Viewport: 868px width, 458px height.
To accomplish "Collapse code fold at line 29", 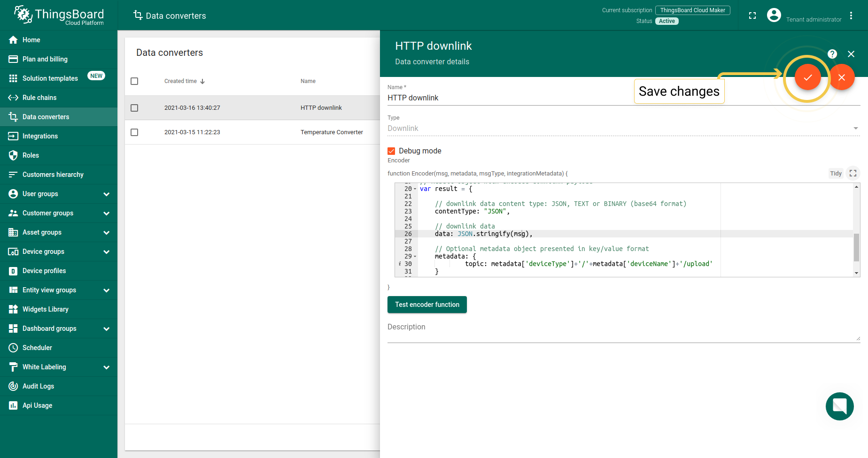I will tap(415, 256).
